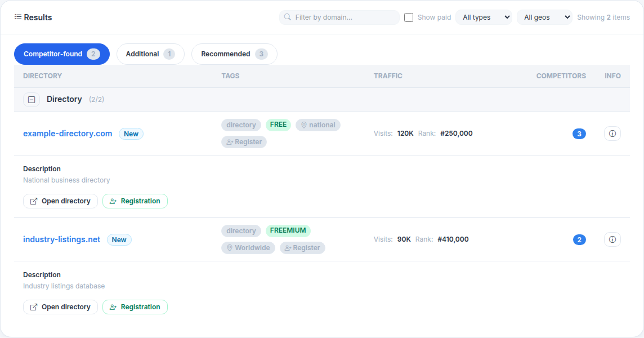Image resolution: width=644 pixels, height=338 pixels.
Task: Click the search magnifier in the filter field
Action: coord(287,17)
